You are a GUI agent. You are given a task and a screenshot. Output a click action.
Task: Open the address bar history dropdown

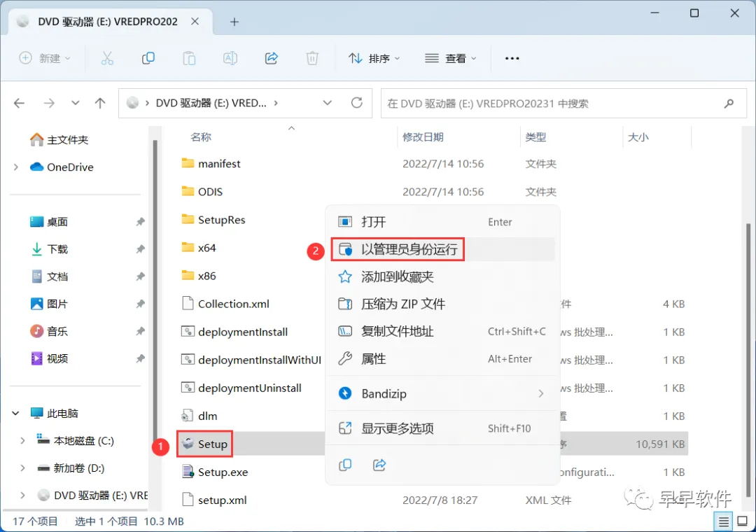pos(328,103)
